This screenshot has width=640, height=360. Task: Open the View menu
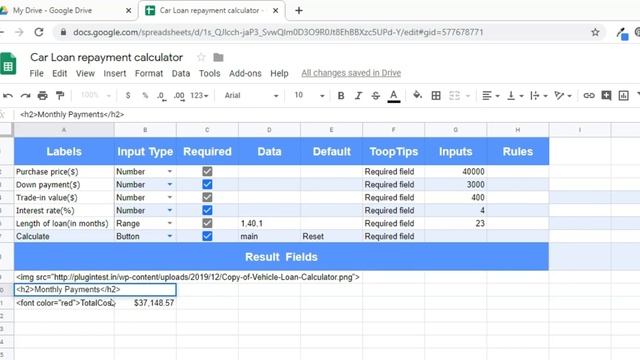[x=85, y=73]
